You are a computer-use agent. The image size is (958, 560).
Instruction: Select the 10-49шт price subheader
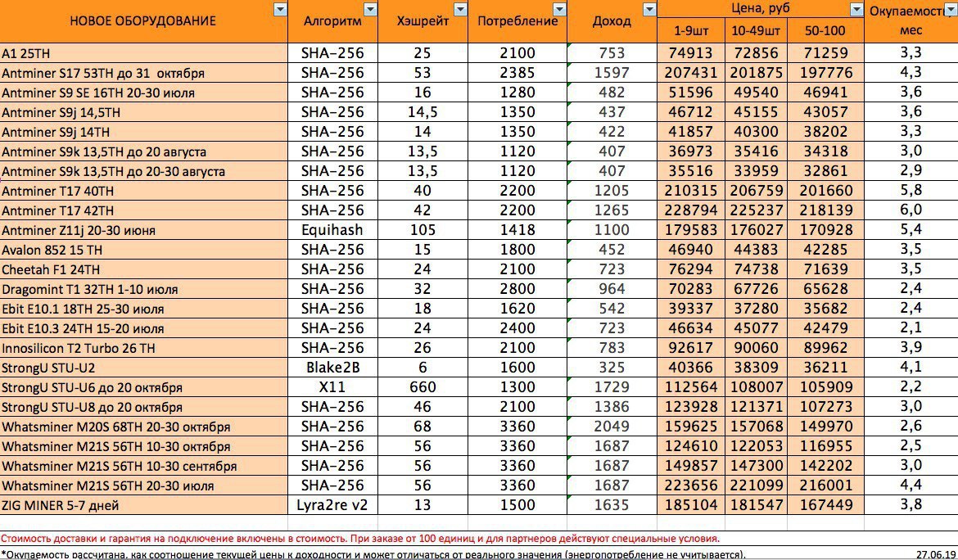pyautogui.click(x=756, y=30)
